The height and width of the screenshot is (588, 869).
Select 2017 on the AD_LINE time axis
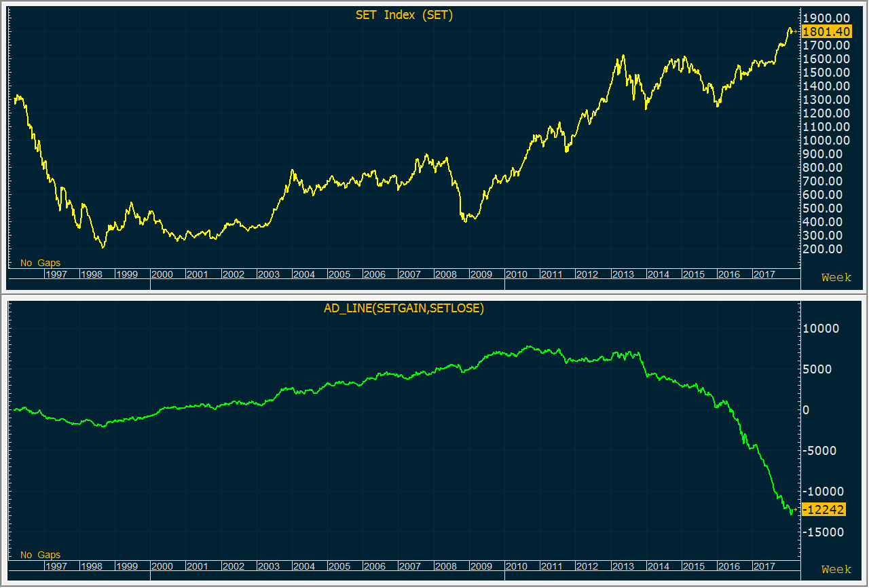[764, 566]
